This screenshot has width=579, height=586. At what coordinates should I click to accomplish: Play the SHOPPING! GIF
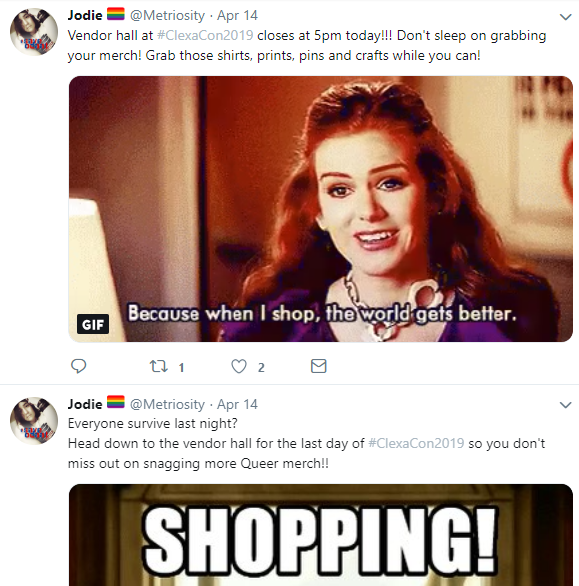tap(321, 535)
